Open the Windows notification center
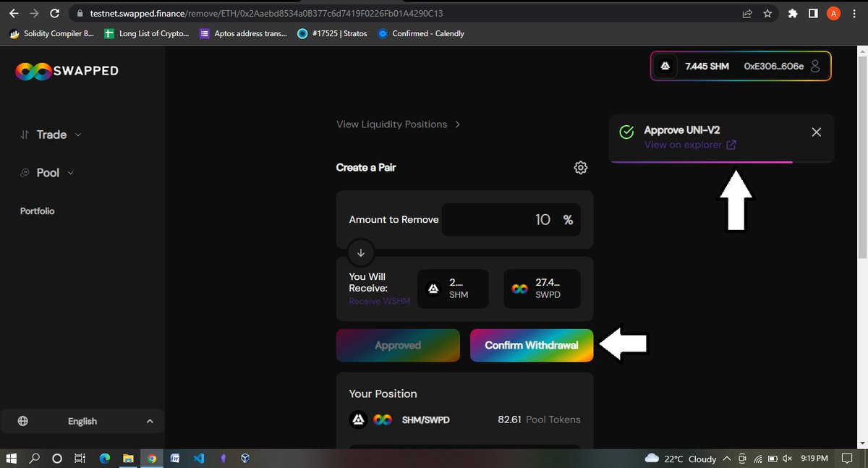 [846, 459]
